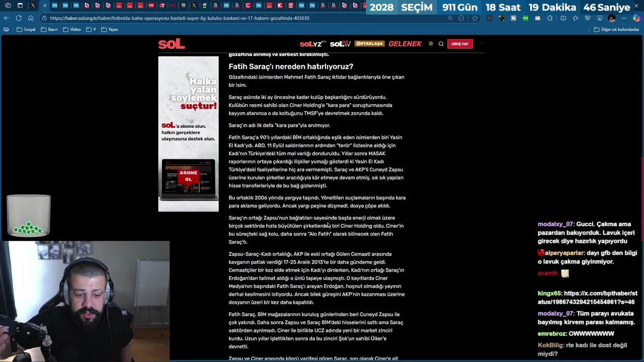Click the chat username zvamb

click(547, 274)
